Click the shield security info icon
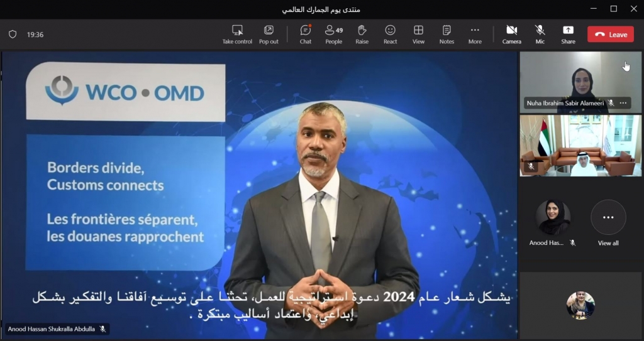Viewport: 644px width, 341px height. point(13,35)
